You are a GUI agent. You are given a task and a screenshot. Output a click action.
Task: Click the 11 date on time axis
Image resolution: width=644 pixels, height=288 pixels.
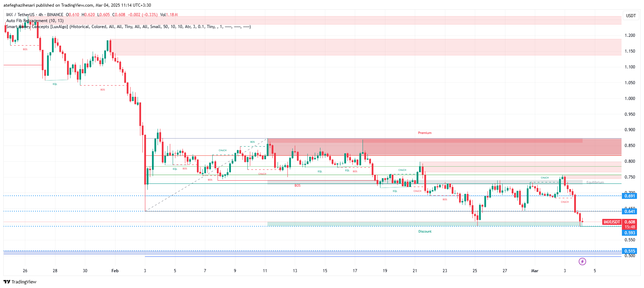click(x=265, y=271)
